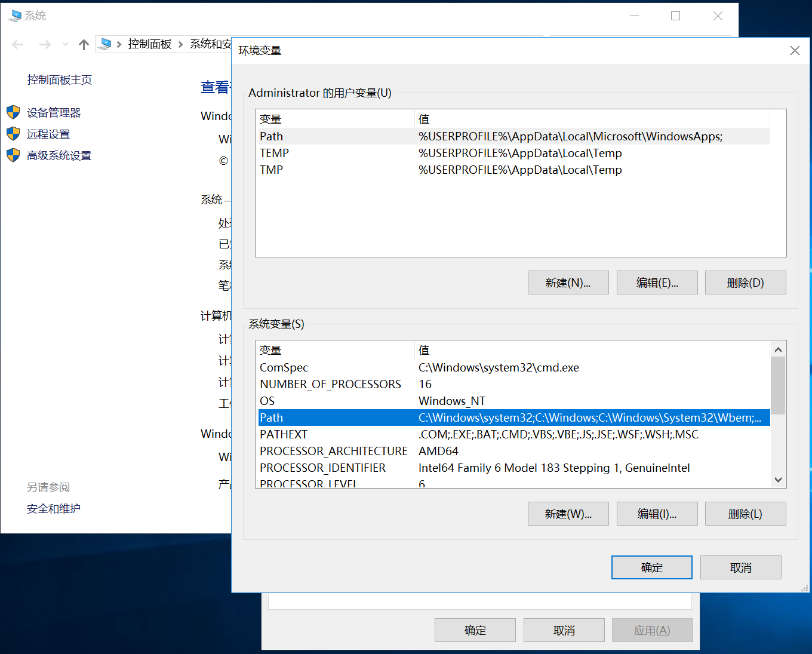The width and height of the screenshot is (812, 654).
Task: Click 新建(N)... button for user variables
Action: tap(568, 283)
